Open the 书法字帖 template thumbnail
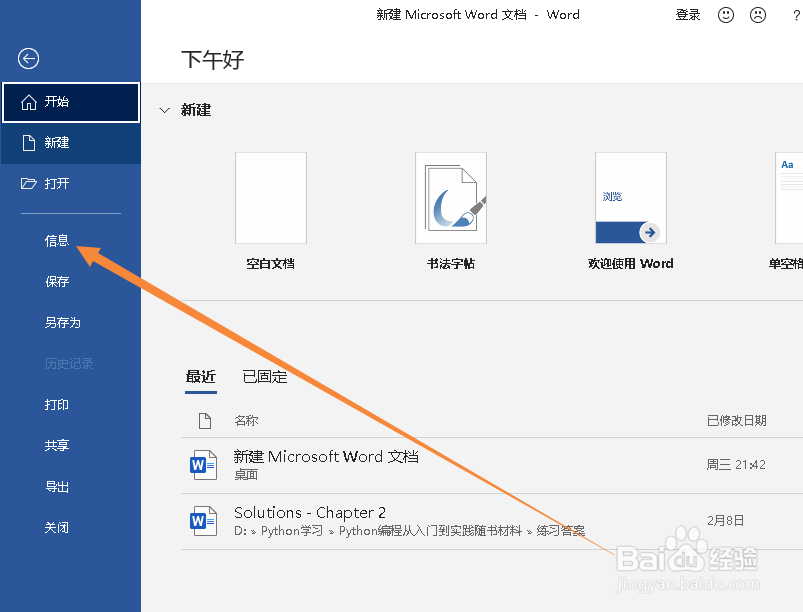 [451, 198]
